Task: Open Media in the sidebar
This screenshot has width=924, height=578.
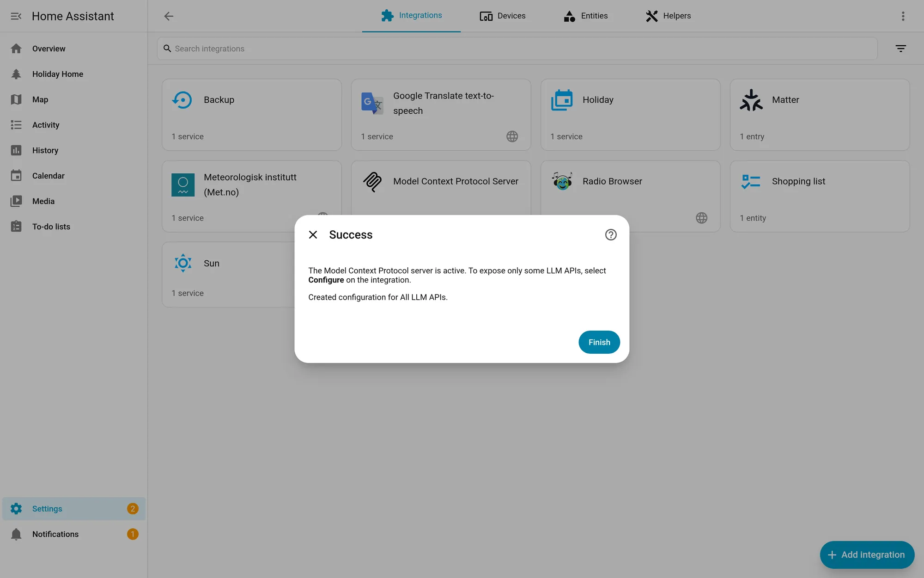Action: pyautogui.click(x=74, y=201)
